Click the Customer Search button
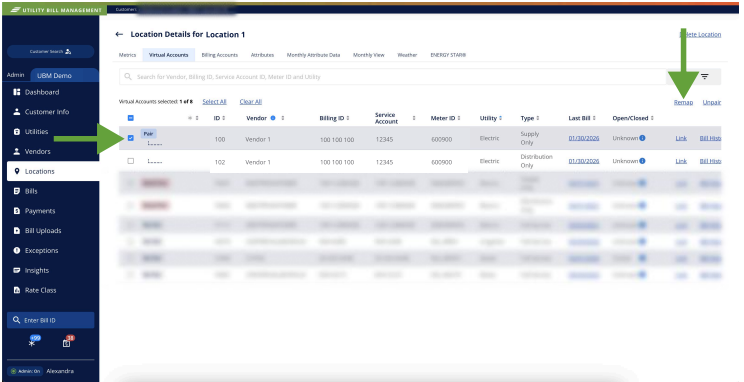Screen dimensions: 744x382 click(50, 51)
